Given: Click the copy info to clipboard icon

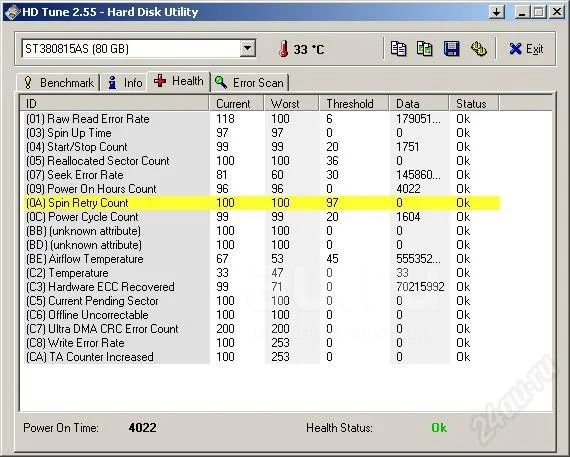Looking at the screenshot, I should pos(398,49).
